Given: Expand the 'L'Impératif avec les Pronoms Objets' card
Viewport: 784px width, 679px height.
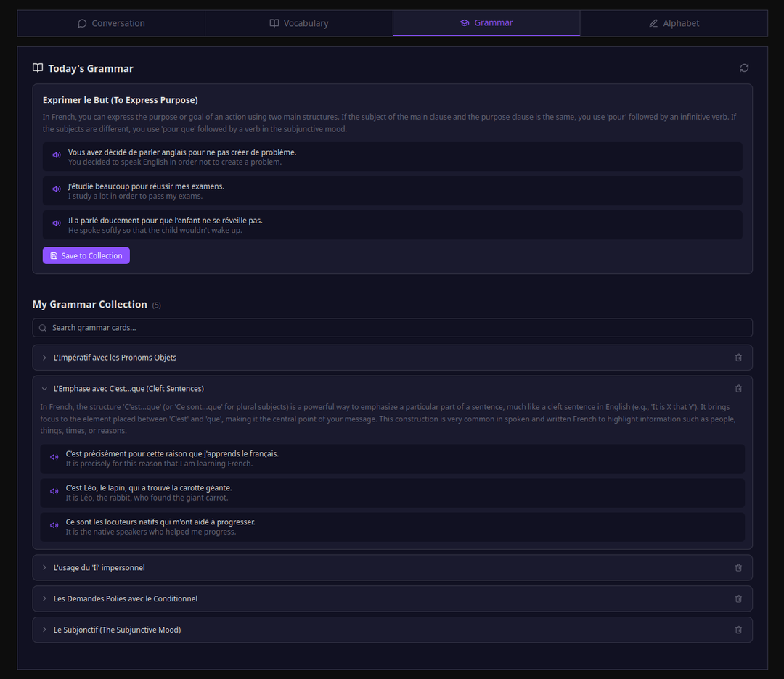Looking at the screenshot, I should pyautogui.click(x=116, y=357).
